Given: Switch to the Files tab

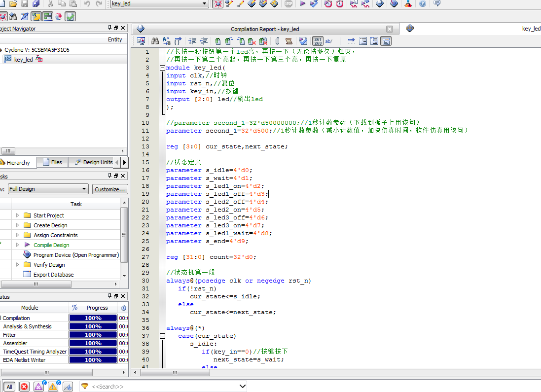Looking at the screenshot, I should point(52,162).
